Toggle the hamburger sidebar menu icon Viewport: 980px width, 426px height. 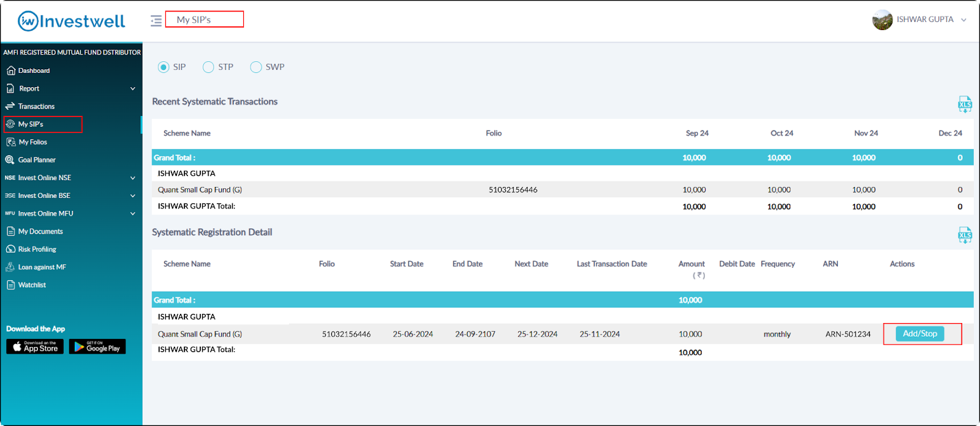[156, 21]
